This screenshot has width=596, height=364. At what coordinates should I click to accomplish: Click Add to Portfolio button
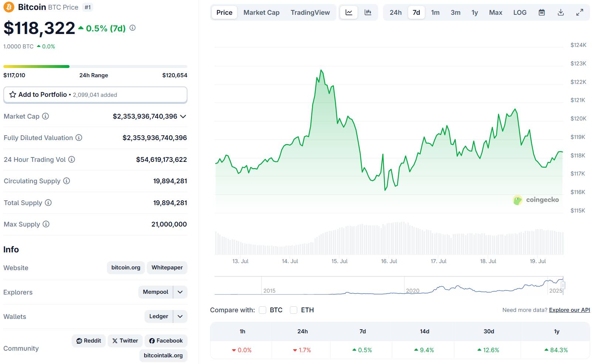point(95,95)
